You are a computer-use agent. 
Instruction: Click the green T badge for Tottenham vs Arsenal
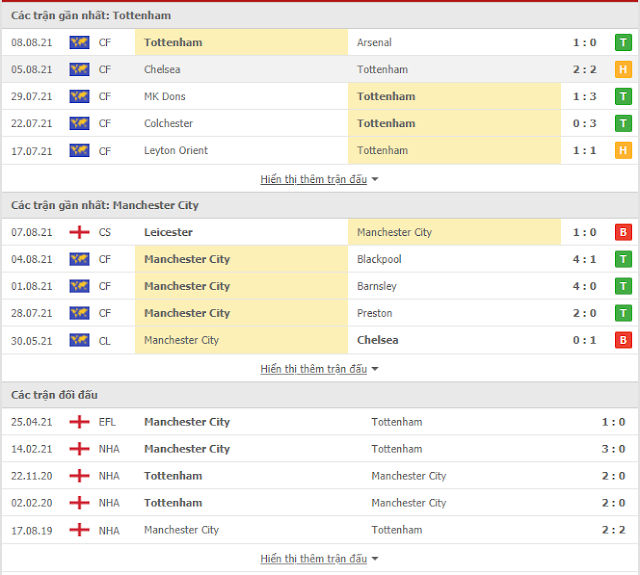623,42
